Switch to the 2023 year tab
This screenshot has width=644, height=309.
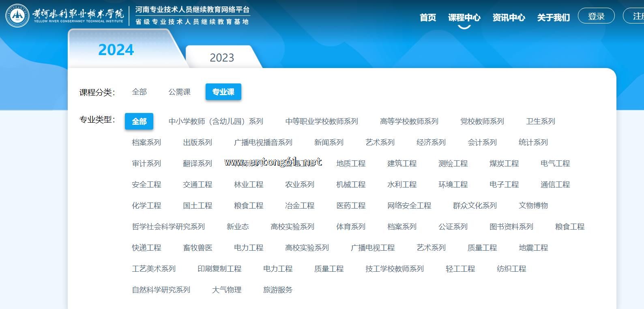tap(222, 58)
